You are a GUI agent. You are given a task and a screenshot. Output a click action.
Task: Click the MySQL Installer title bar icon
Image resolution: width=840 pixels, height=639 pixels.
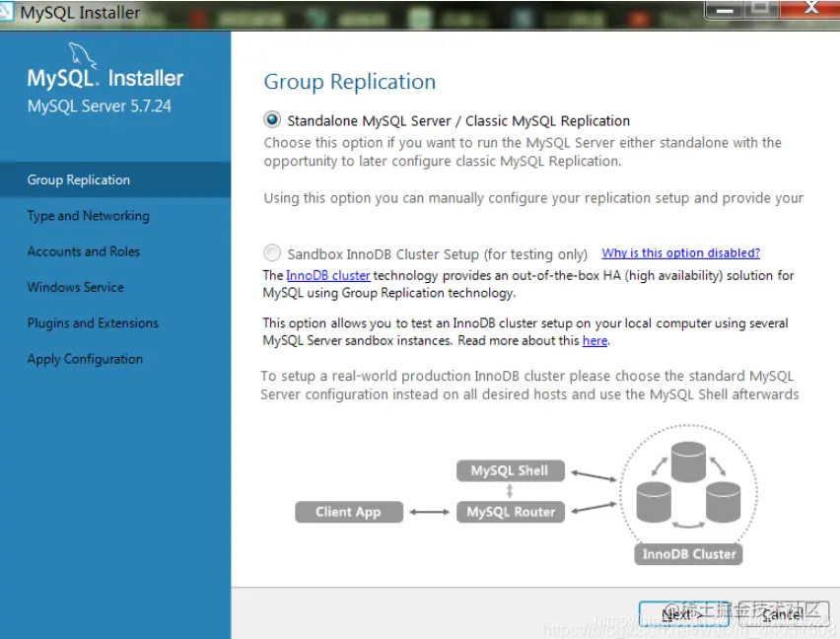tap(6, 12)
